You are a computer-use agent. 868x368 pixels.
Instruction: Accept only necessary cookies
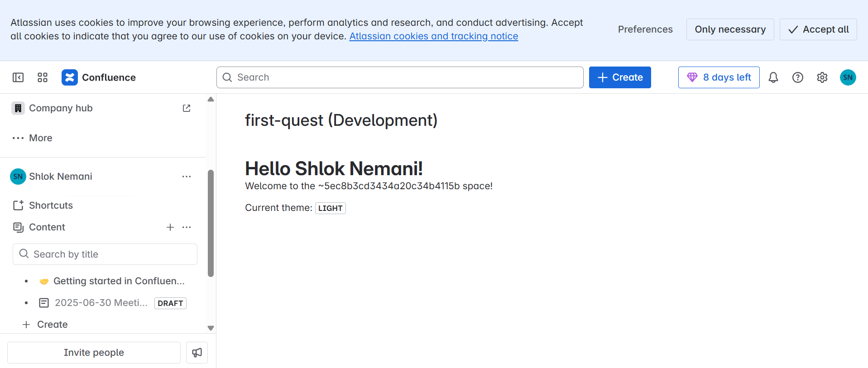click(730, 29)
